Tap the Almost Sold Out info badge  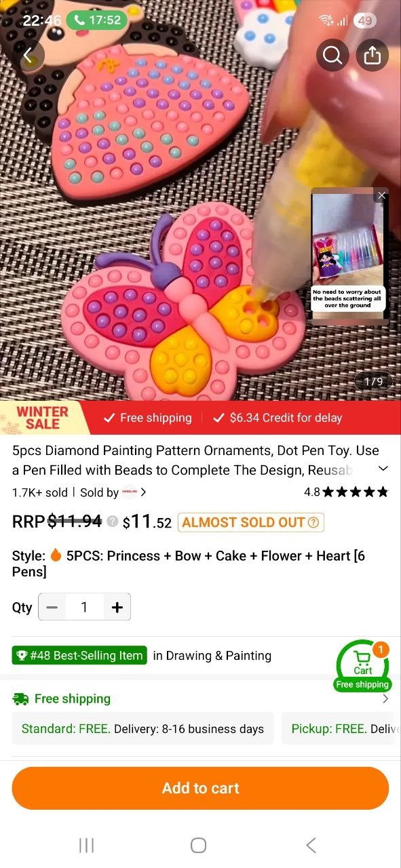[x=250, y=522]
